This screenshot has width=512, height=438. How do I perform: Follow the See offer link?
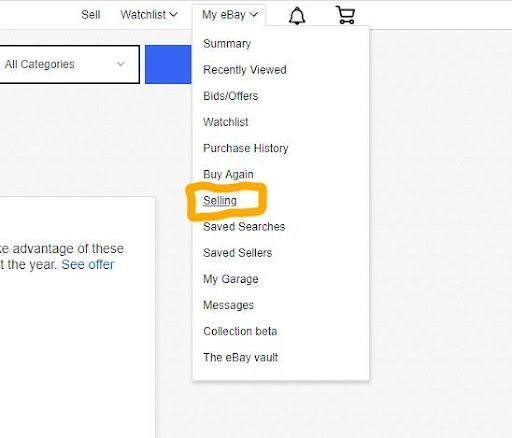pyautogui.click(x=88, y=265)
